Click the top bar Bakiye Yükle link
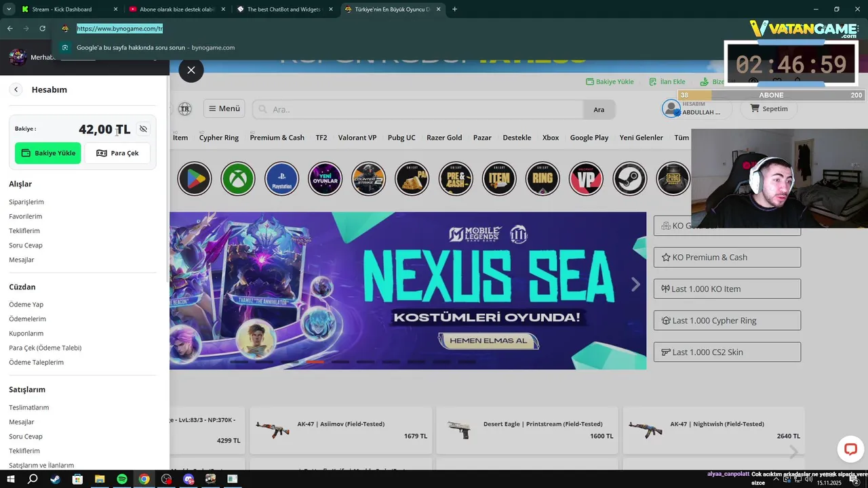Image resolution: width=868 pixels, height=488 pixels. click(610, 81)
